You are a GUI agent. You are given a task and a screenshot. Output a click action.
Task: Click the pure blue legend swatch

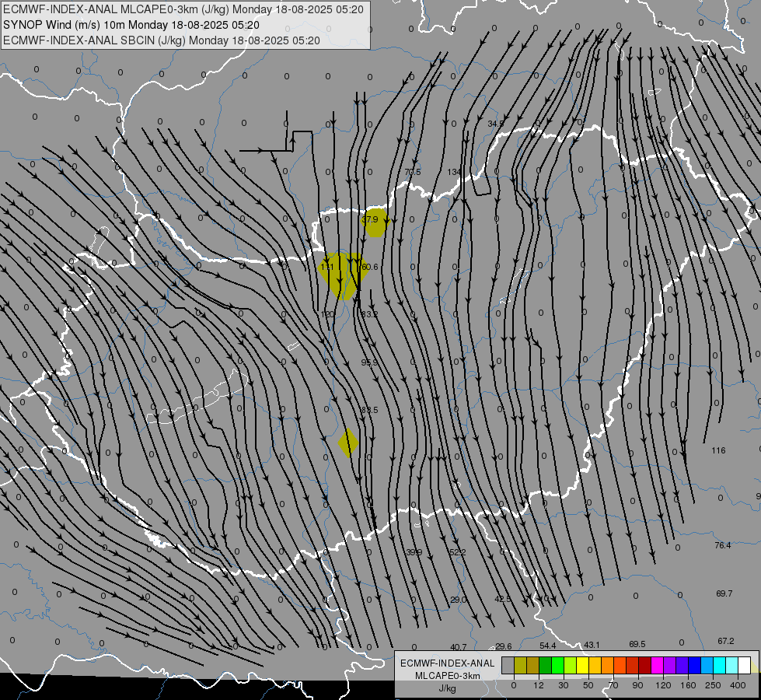tap(695, 665)
